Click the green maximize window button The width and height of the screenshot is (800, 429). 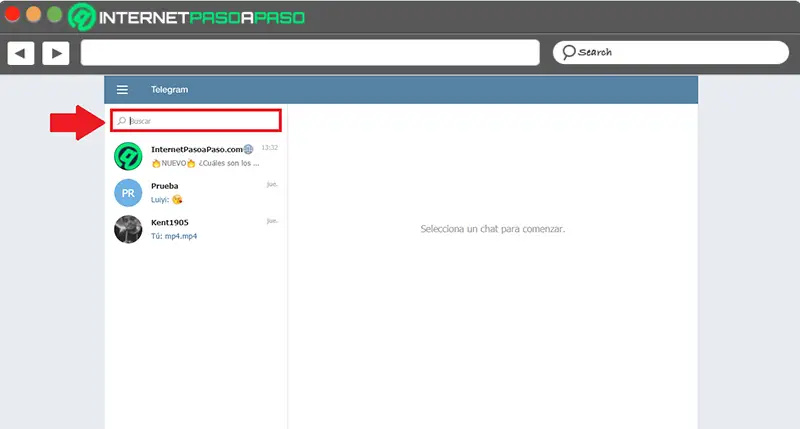point(55,14)
